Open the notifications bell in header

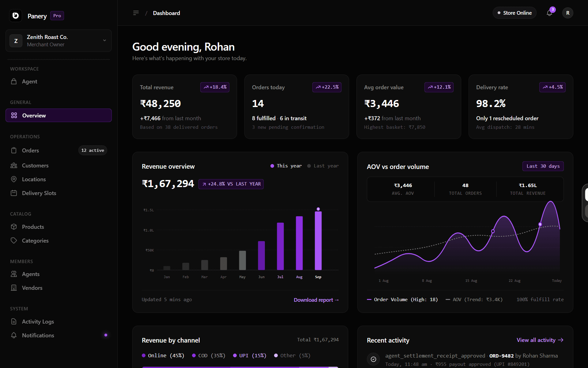549,13
